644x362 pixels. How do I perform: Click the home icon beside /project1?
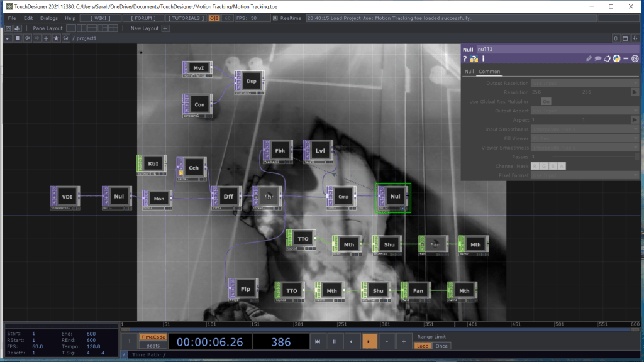(65, 38)
